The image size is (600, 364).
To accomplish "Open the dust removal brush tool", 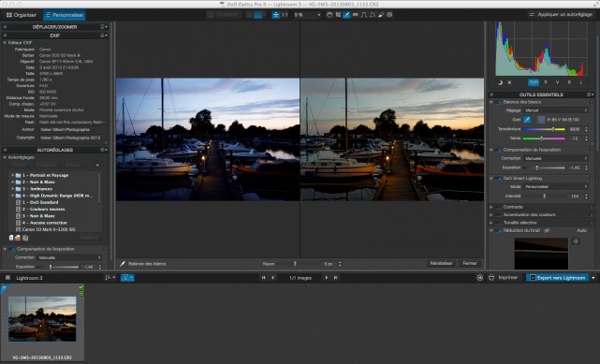I will pos(381,15).
